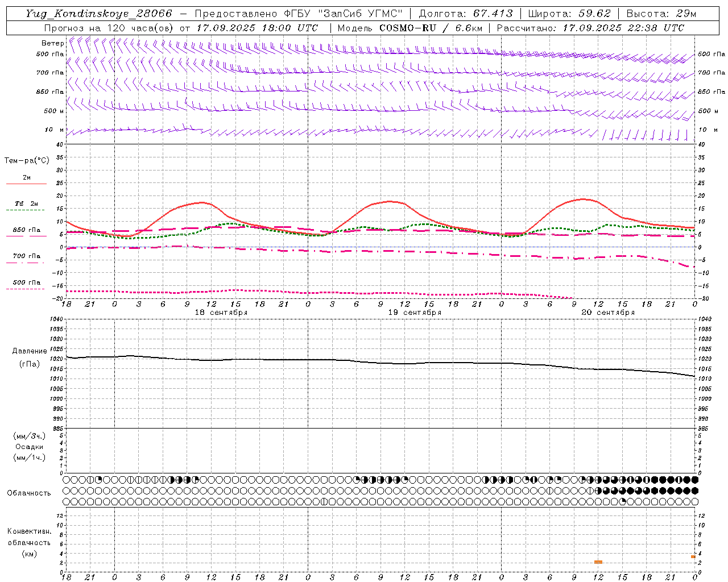This screenshot has height=582, width=728.
Task: Click the red 2m temperature peak on 18 September
Action: click(x=202, y=202)
